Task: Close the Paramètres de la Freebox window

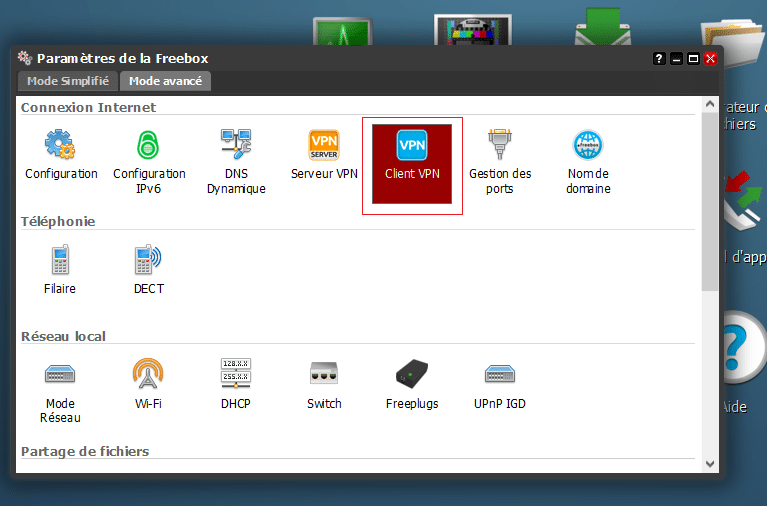Action: tap(710, 59)
